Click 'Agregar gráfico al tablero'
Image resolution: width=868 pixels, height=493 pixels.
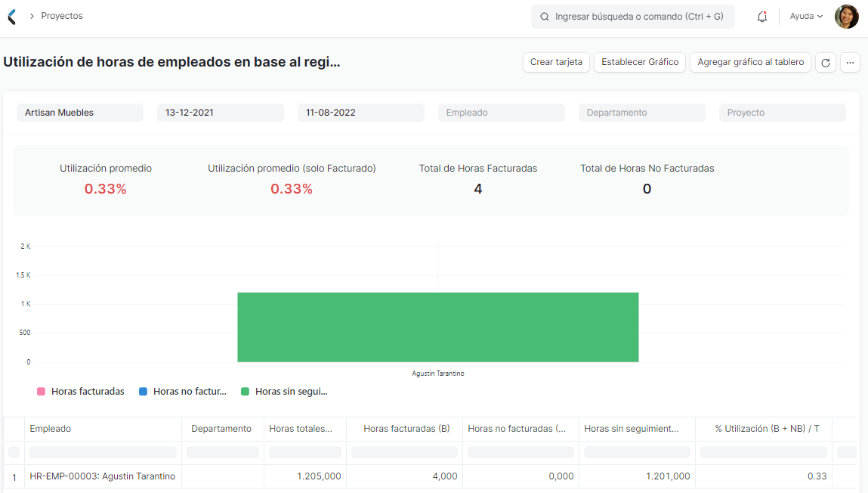750,62
